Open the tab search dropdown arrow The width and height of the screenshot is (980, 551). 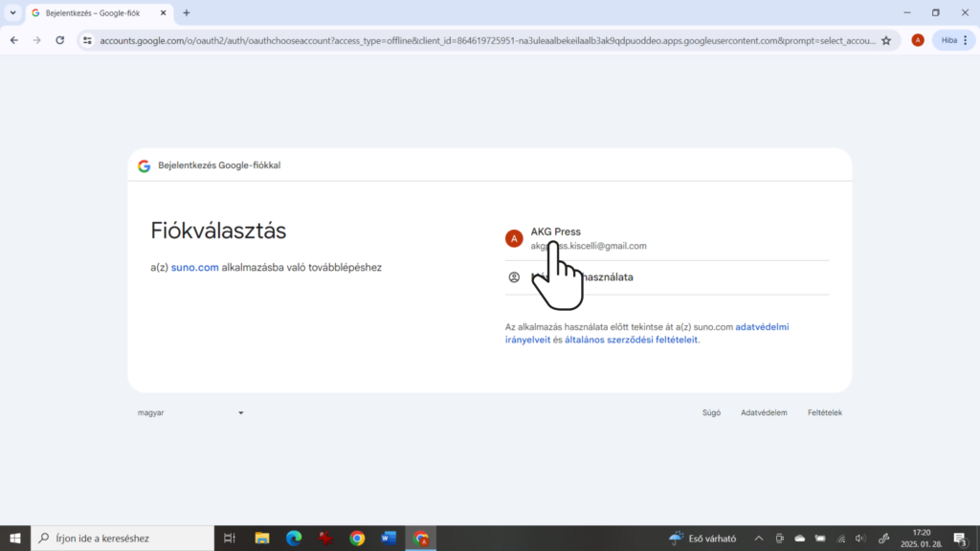coord(12,13)
